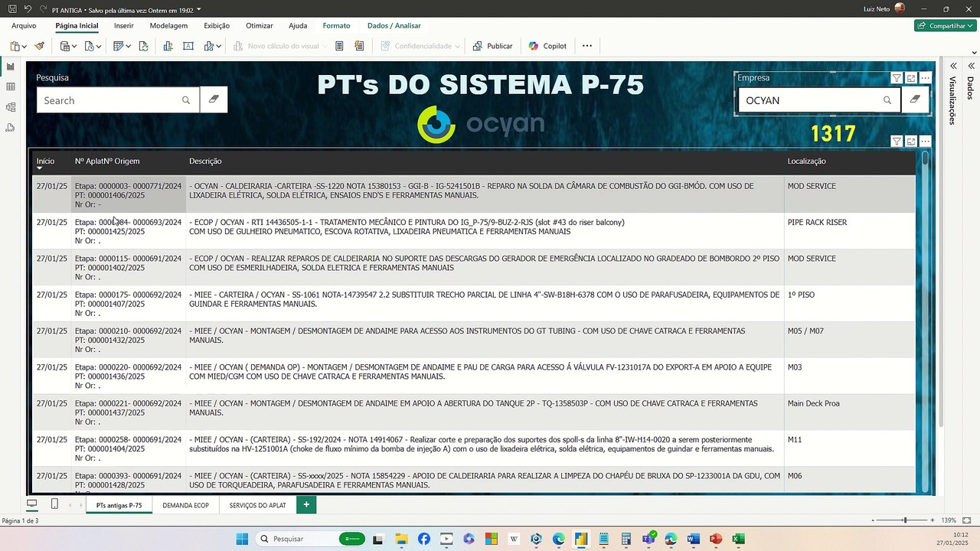980x551 pixels.
Task: Open Excel from the taskbar
Action: click(738, 539)
